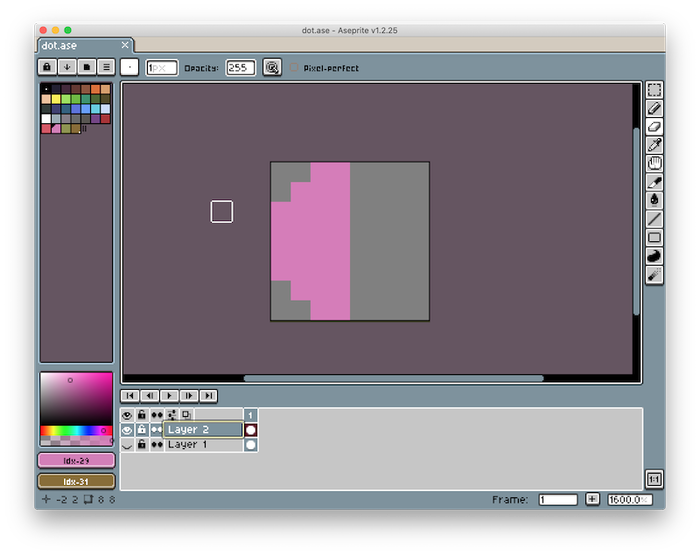Select the Rectangular Marquee tool

pos(654,90)
